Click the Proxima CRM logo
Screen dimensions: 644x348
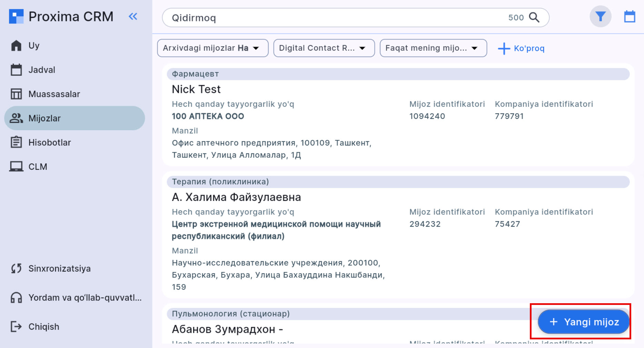pos(16,17)
